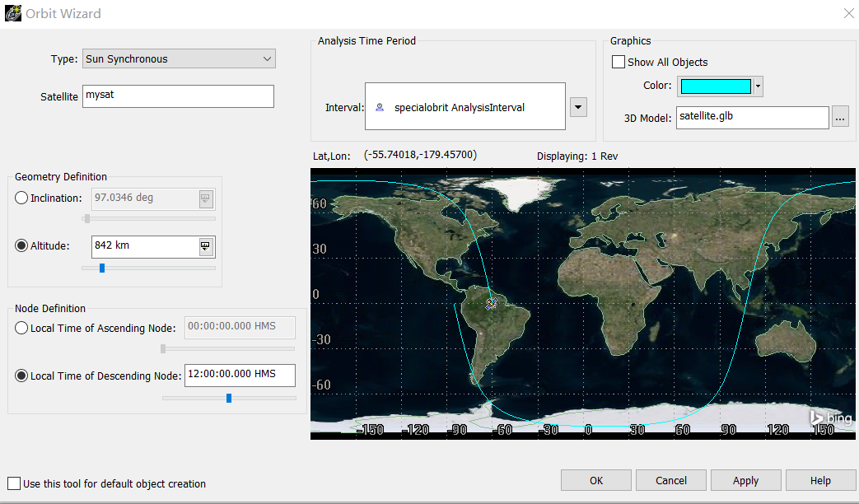This screenshot has width=859, height=504.
Task: Click the Displaying: 1 Rev text
Action: pos(577,156)
